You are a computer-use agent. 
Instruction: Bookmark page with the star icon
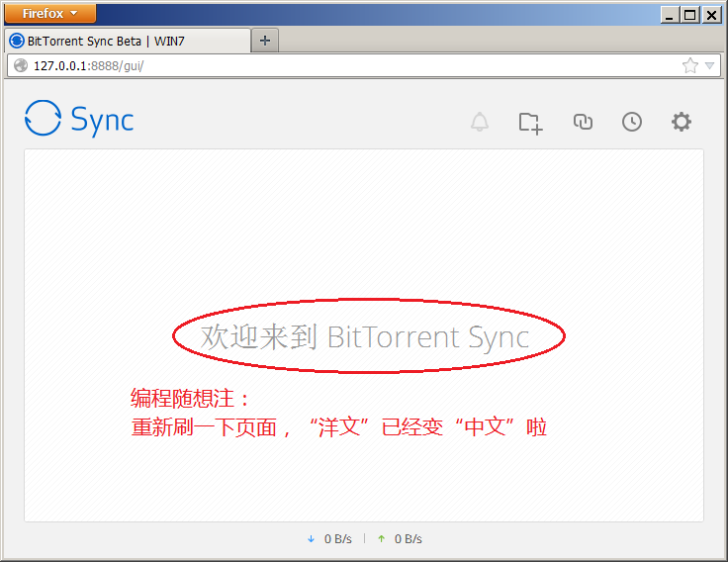690,65
